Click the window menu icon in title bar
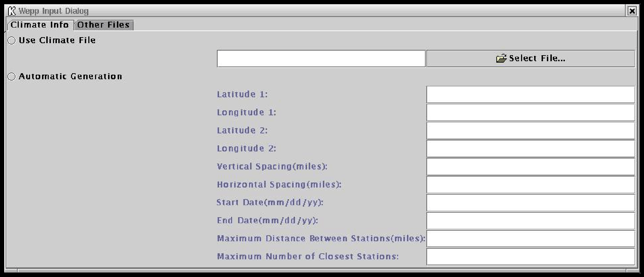The width and height of the screenshot is (644, 277). 12,11
